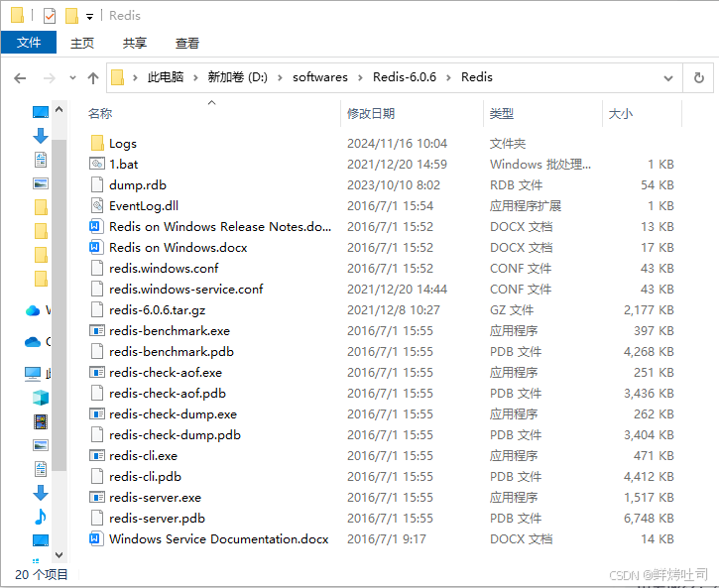Screen dimensions: 719x588
Task: Switch to the 主页 ribbon tab
Action: click(x=82, y=43)
